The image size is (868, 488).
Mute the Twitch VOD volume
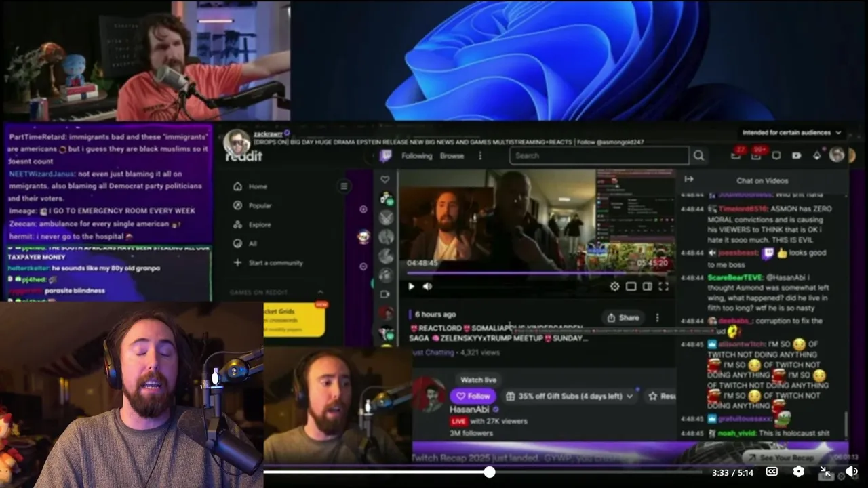(427, 287)
